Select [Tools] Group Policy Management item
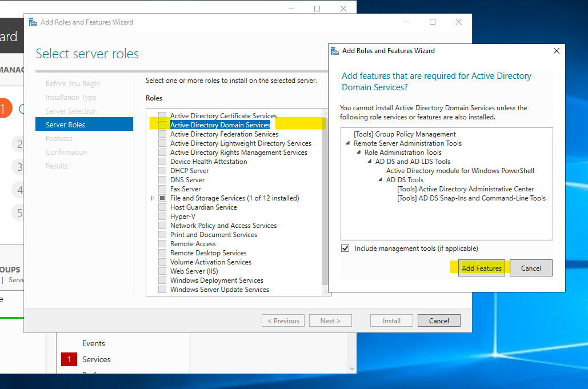Image resolution: width=588 pixels, height=389 pixels. coord(405,134)
